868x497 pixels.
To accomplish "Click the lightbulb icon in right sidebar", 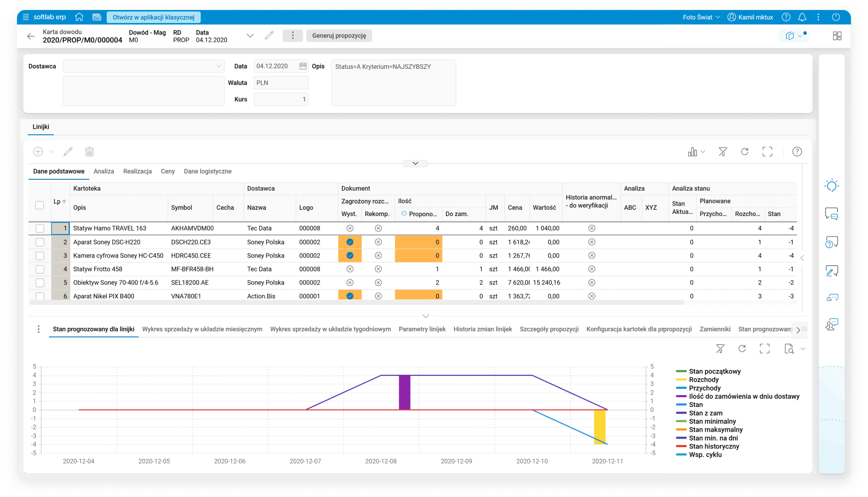I will pos(832,186).
